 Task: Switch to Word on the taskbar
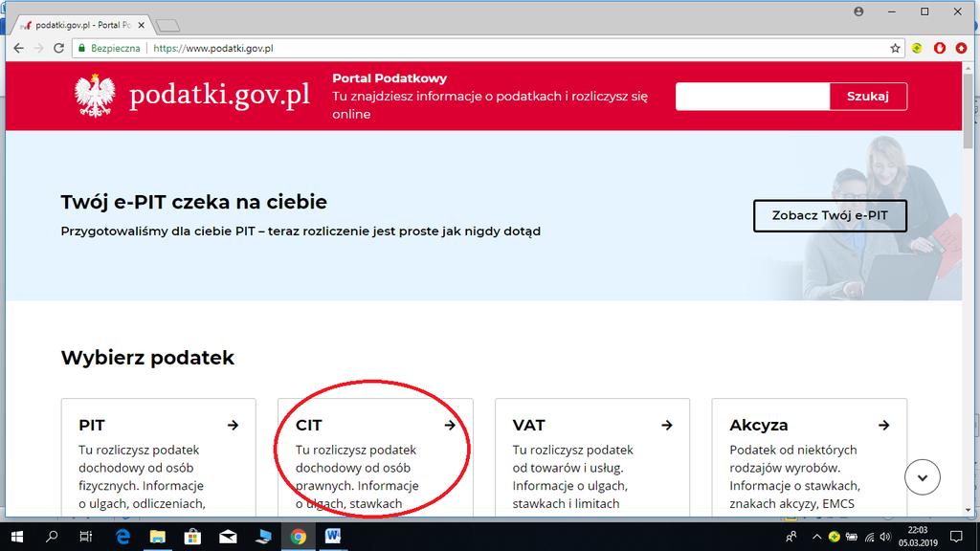pyautogui.click(x=333, y=537)
